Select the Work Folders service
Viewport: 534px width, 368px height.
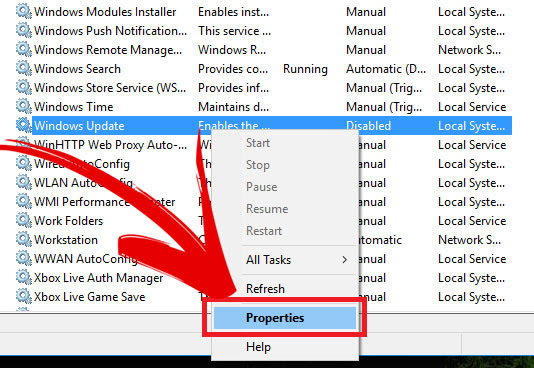click(68, 221)
